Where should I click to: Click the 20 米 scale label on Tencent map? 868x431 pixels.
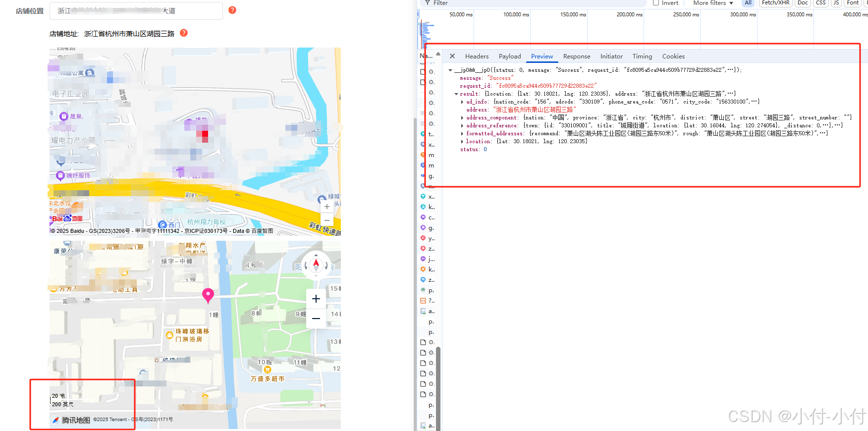pos(59,396)
